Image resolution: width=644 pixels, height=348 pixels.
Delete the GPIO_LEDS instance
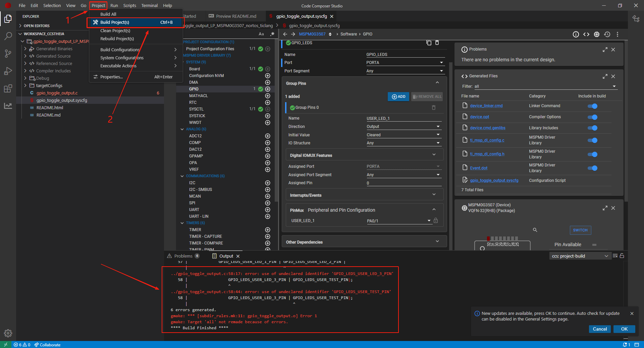(x=437, y=43)
